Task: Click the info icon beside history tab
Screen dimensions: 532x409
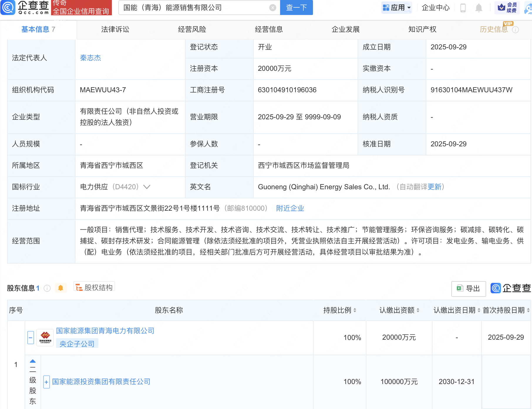Action: click(x=515, y=30)
